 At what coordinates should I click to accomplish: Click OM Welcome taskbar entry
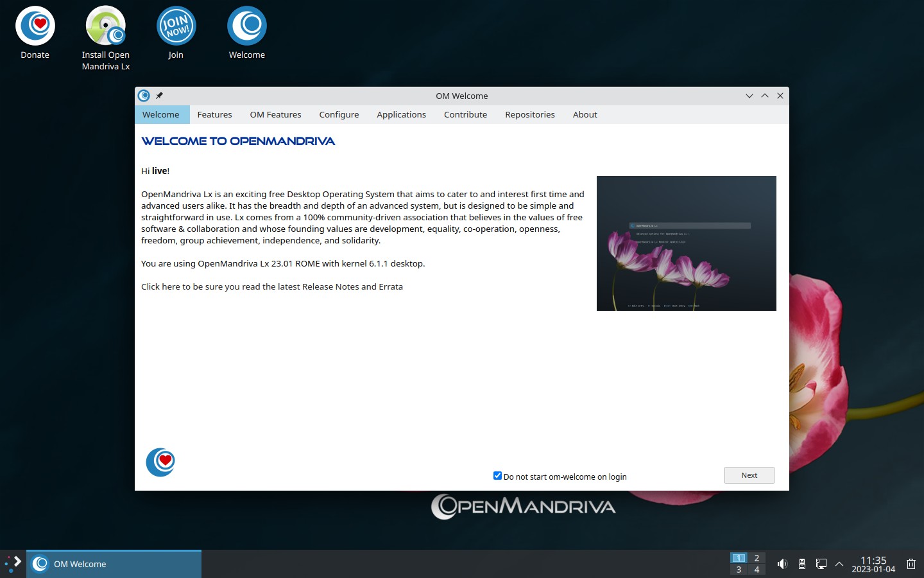(114, 564)
